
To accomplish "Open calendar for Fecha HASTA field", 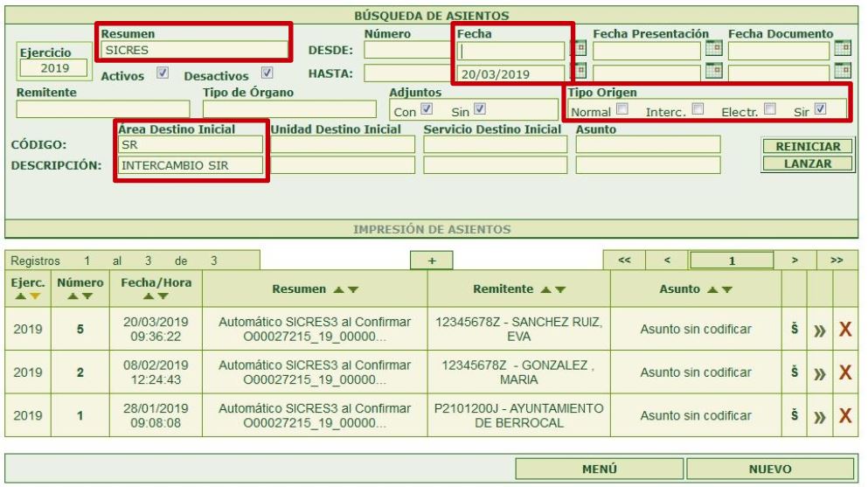I will [x=580, y=71].
